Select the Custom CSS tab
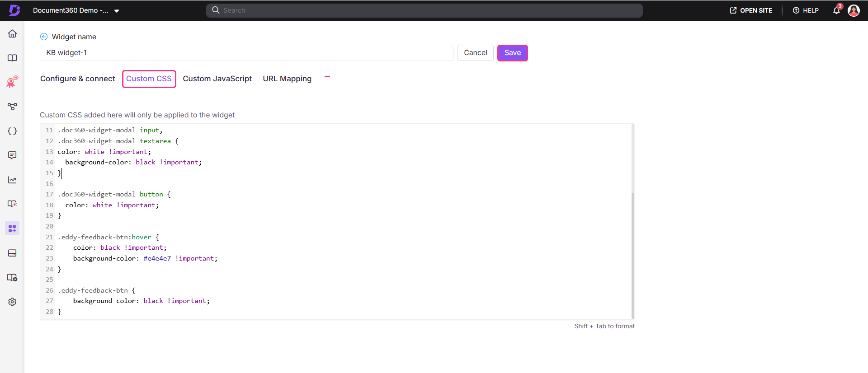Screen dimensions: 868x373 coord(149,79)
